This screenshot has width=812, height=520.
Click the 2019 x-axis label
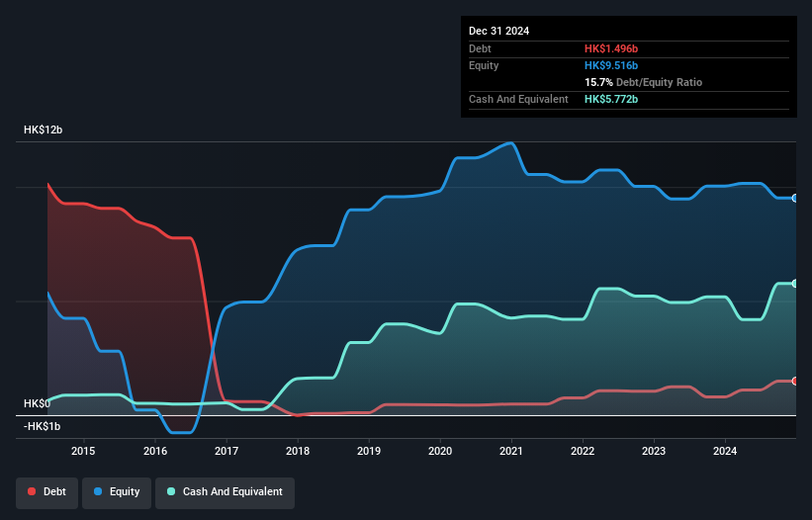pos(369,451)
